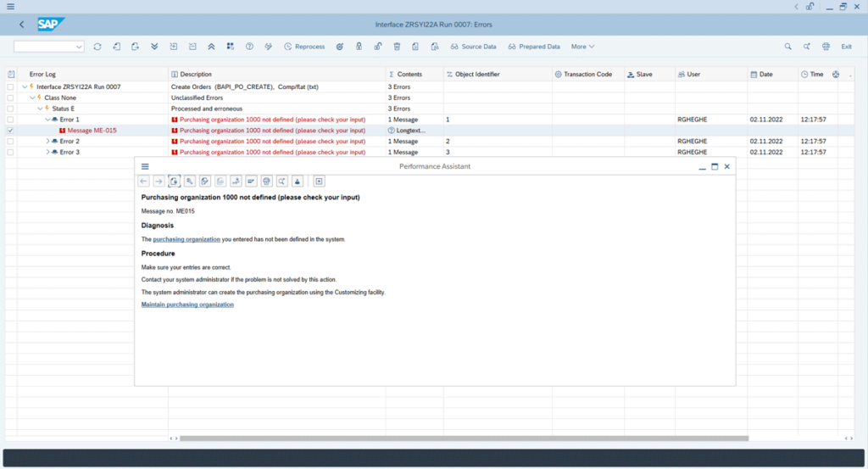868x469 pixels.
Task: Click the person icon in Performance Assistant toolbar
Action: tap(298, 181)
